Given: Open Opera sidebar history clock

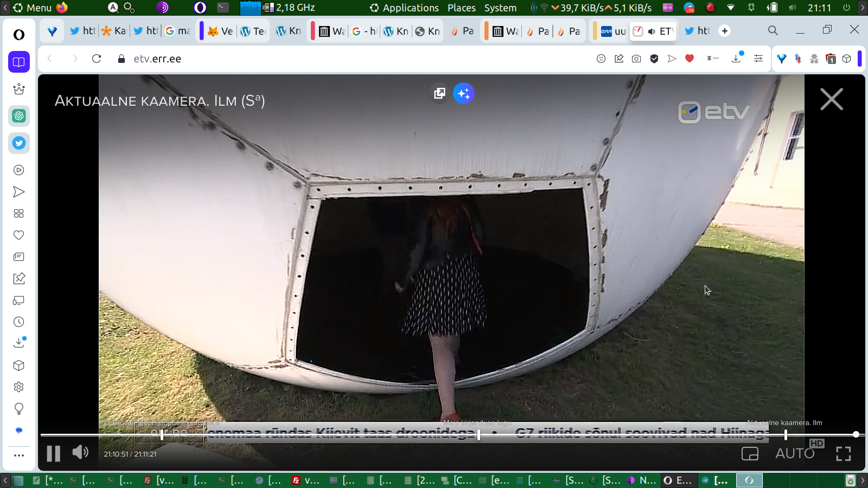Looking at the screenshot, I should pos(19,322).
